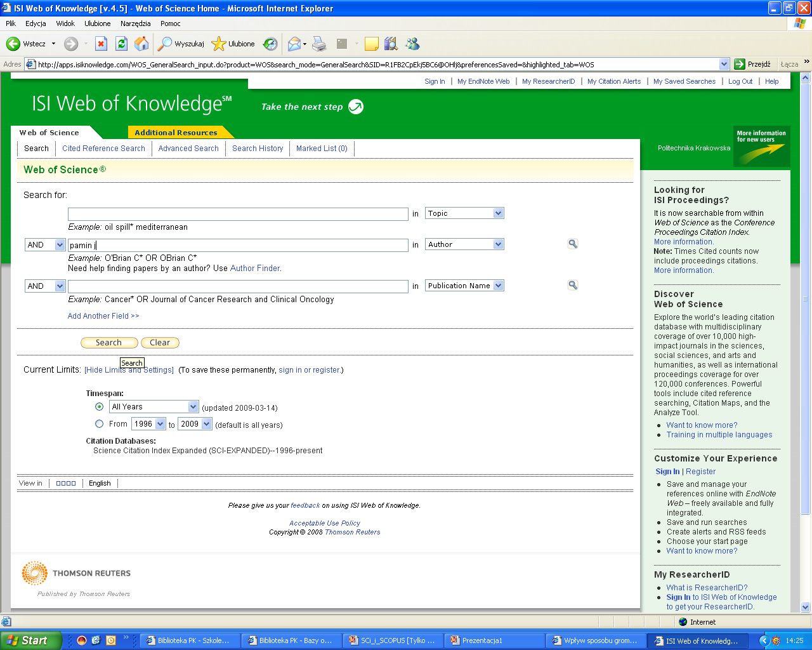Viewport: 812px width, 650px height.
Task: Switch to the Additional Resources tab
Action: [x=176, y=132]
